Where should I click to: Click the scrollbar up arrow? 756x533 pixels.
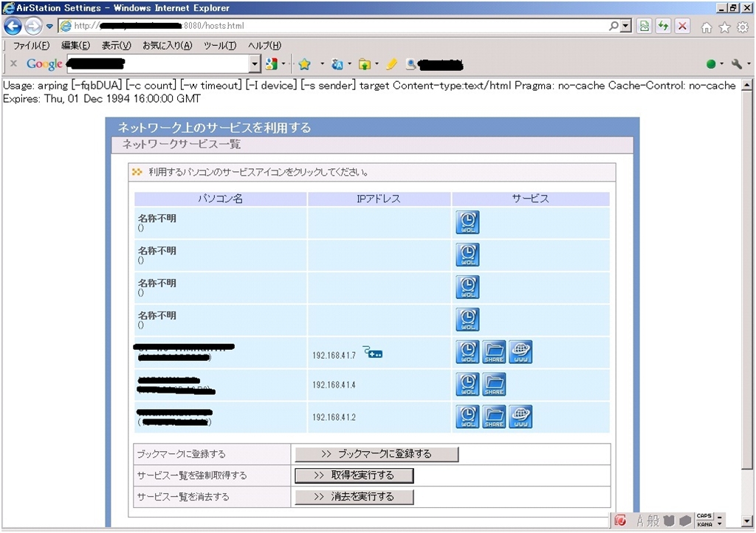(747, 86)
